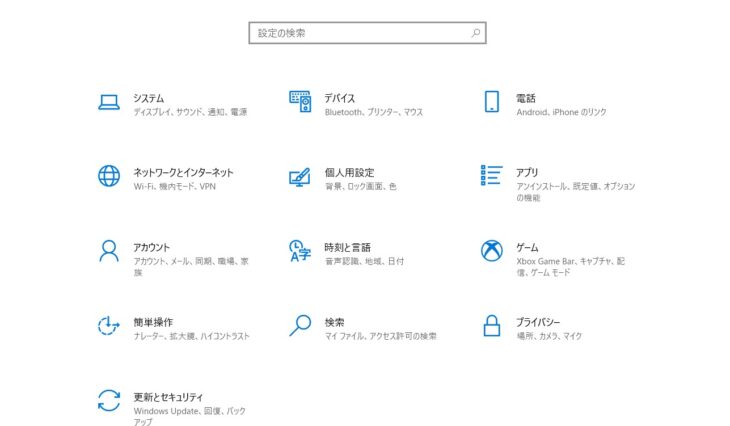Click the プライバシー padlock icon
The width and height of the screenshot is (730, 426).
pyautogui.click(x=492, y=325)
